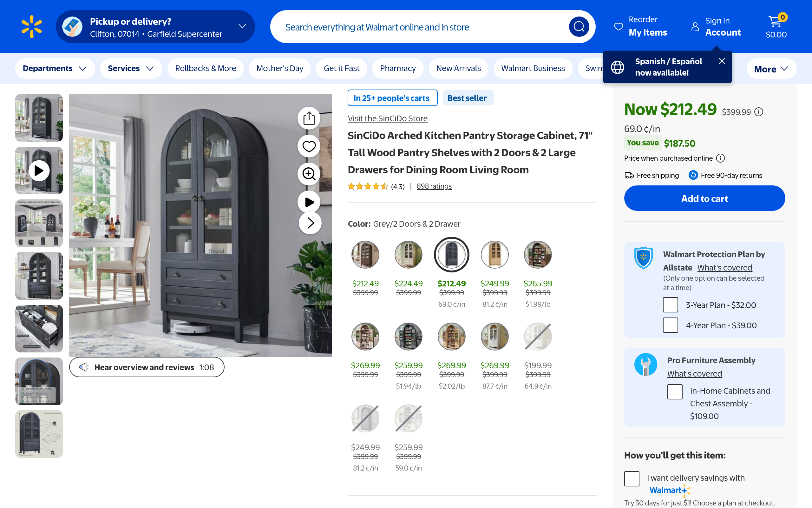Visit the SinCiDo Store link
This screenshot has height=508, width=812.
[388, 119]
